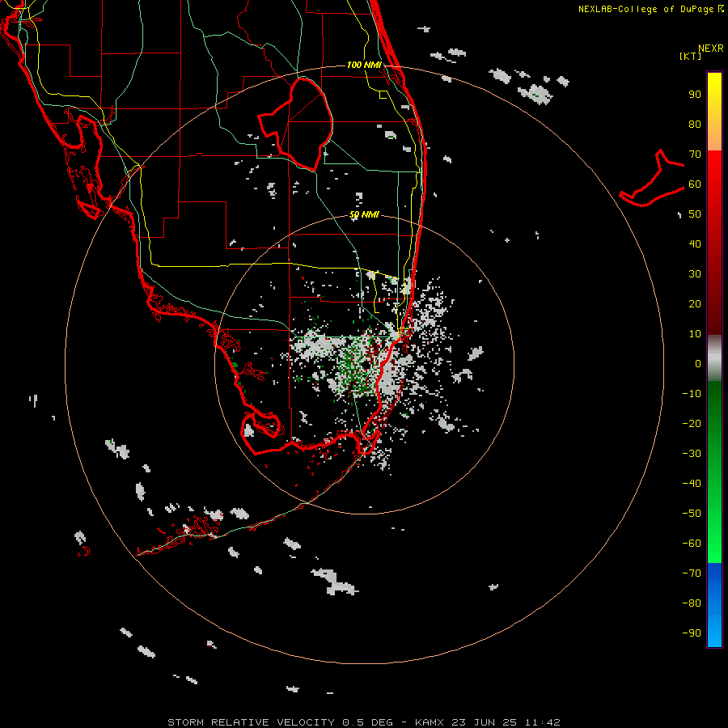Click the -80 scale value
The image size is (728, 728).
pos(692,603)
